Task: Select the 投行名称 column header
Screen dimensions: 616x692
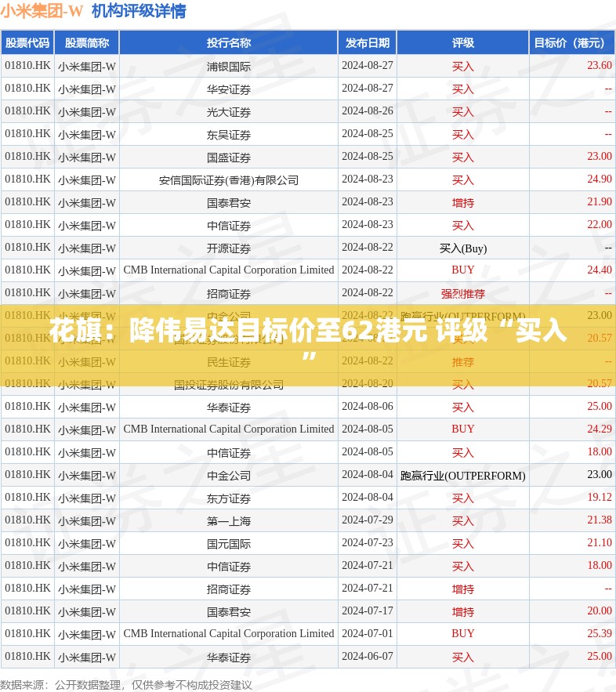Action: point(229,43)
